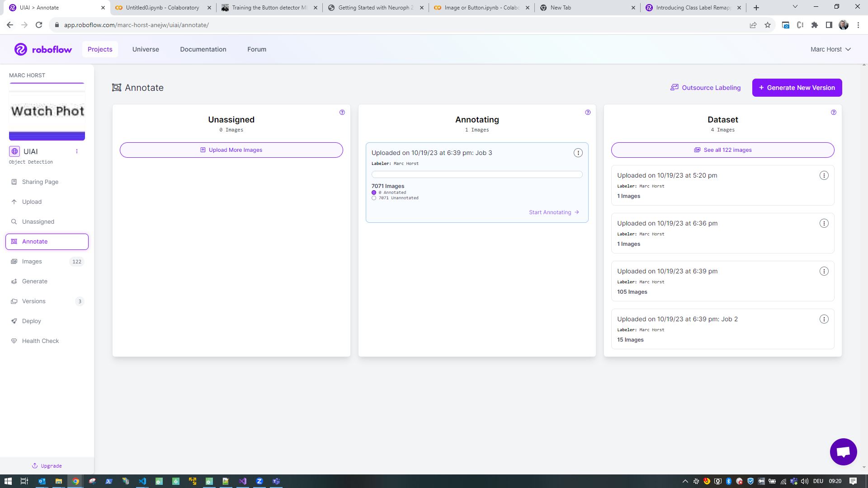
Task: Select the 7071 Unannotated legend dot
Action: pos(374,198)
